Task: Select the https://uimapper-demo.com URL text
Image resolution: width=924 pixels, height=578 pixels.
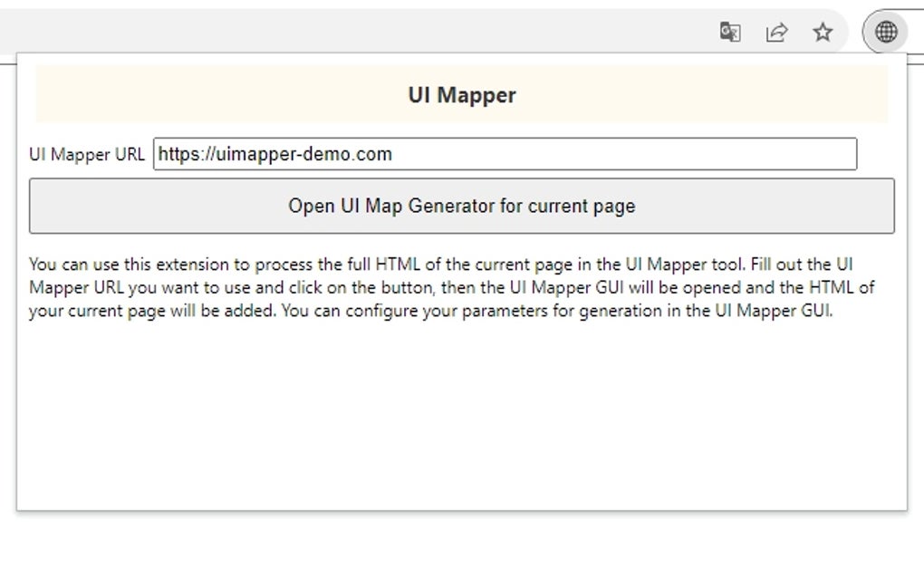Action: pyautogui.click(x=274, y=154)
